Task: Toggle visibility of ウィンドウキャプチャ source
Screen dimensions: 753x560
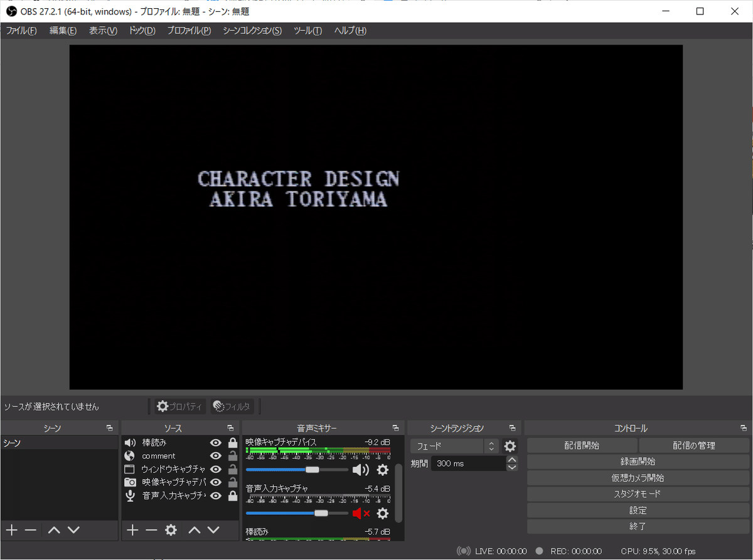Action: tap(216, 469)
